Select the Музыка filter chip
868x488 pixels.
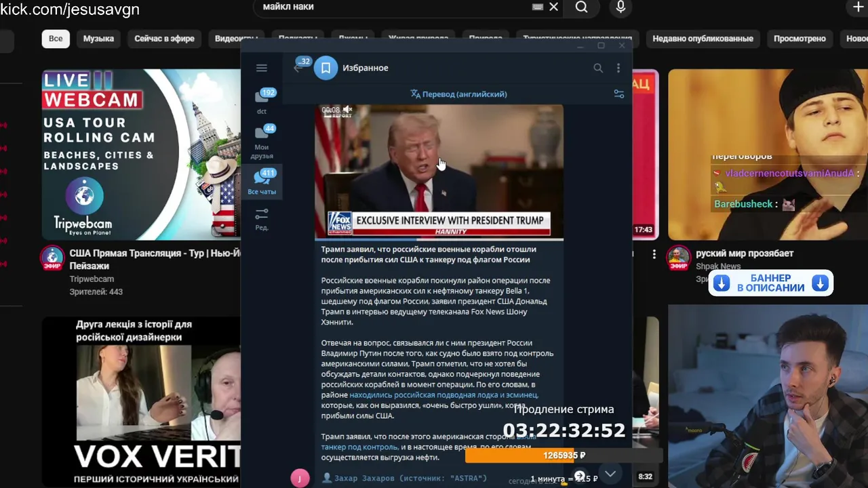coord(98,39)
